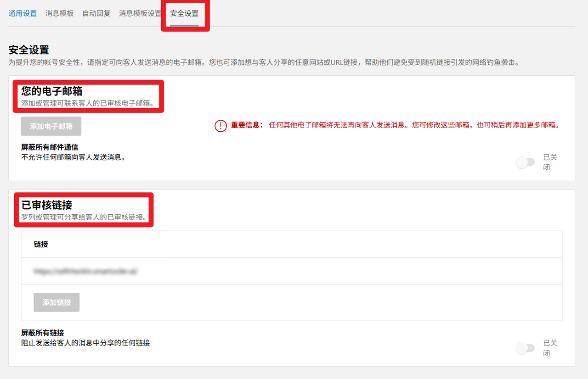Screen dimensions: 588x379
Task: Click the 安全设置 tab
Action: point(184,13)
